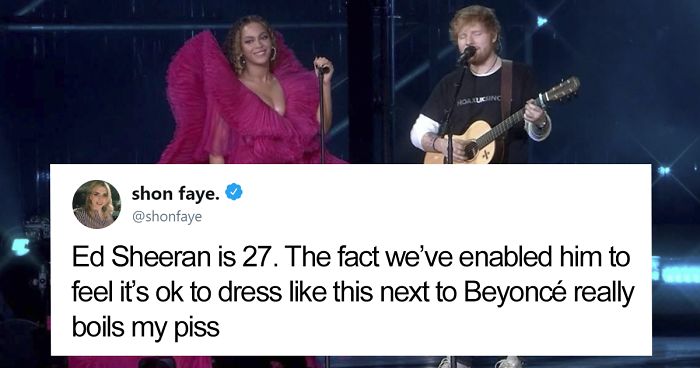Click the printed text on black t-shirt
The height and width of the screenshot is (368, 700).
point(478,100)
